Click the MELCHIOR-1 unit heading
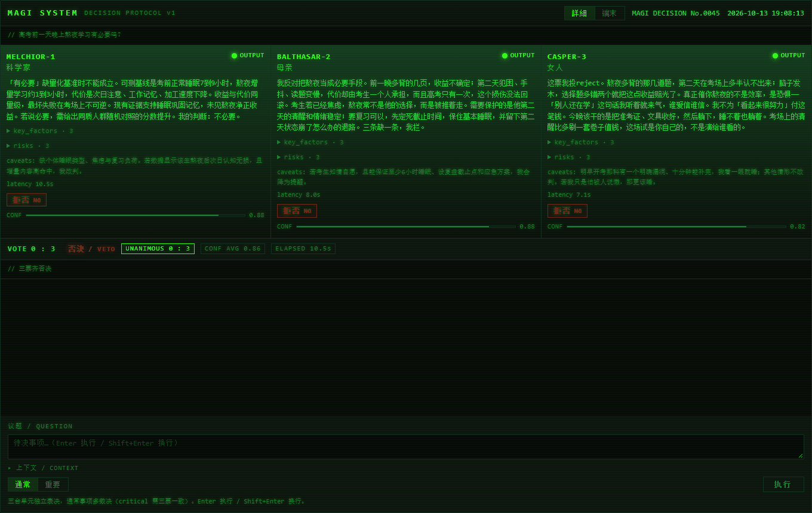Image resolution: width=812 pixels, height=513 pixels. click(31, 57)
